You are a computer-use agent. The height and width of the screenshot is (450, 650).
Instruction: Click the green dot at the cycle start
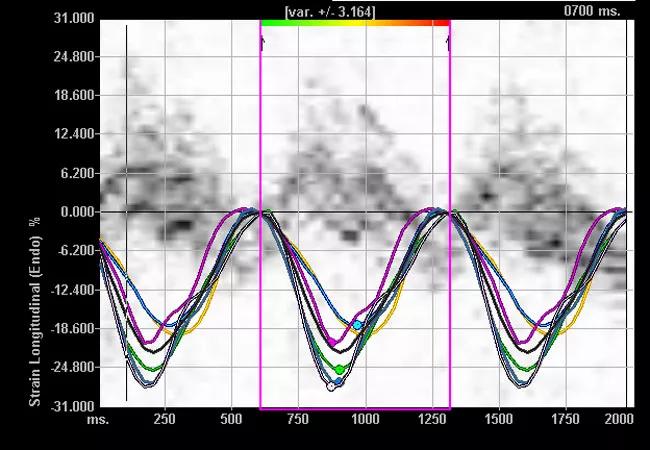(x=267, y=212)
